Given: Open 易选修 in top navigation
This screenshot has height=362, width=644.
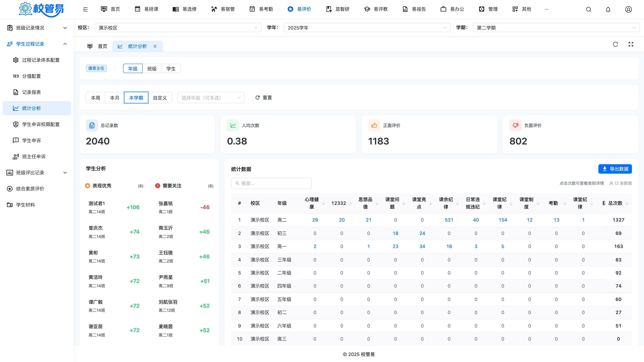Looking at the screenshot, I should click(185, 9).
